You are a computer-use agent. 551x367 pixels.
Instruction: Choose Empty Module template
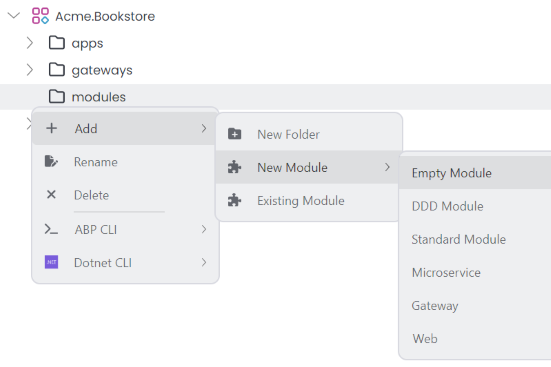click(475, 173)
